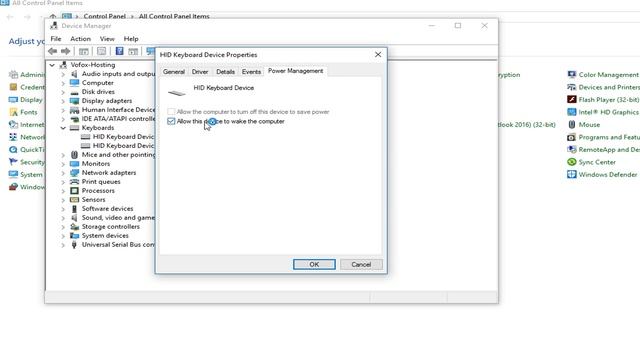Image resolution: width=640 pixels, height=360 pixels.
Task: Expand the System devices category
Action: (x=63, y=236)
